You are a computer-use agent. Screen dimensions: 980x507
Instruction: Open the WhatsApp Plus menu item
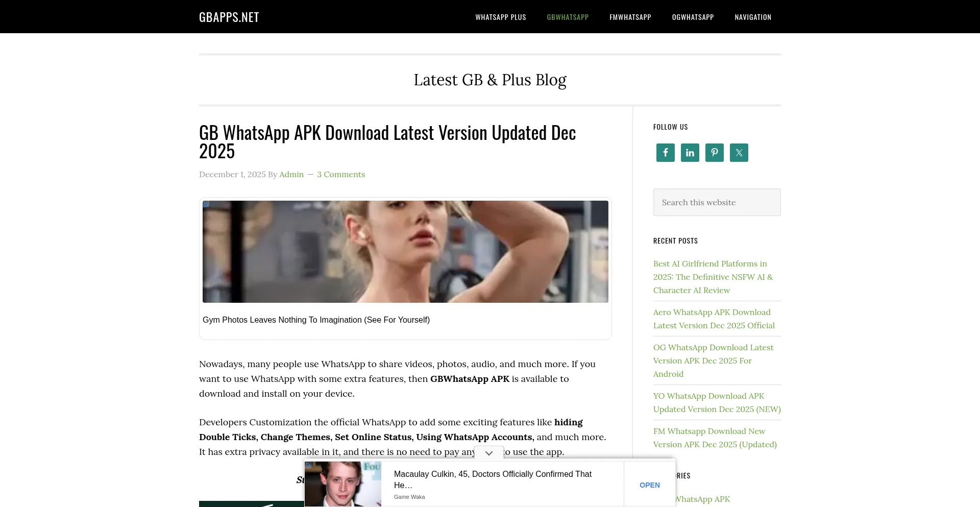coord(500,17)
